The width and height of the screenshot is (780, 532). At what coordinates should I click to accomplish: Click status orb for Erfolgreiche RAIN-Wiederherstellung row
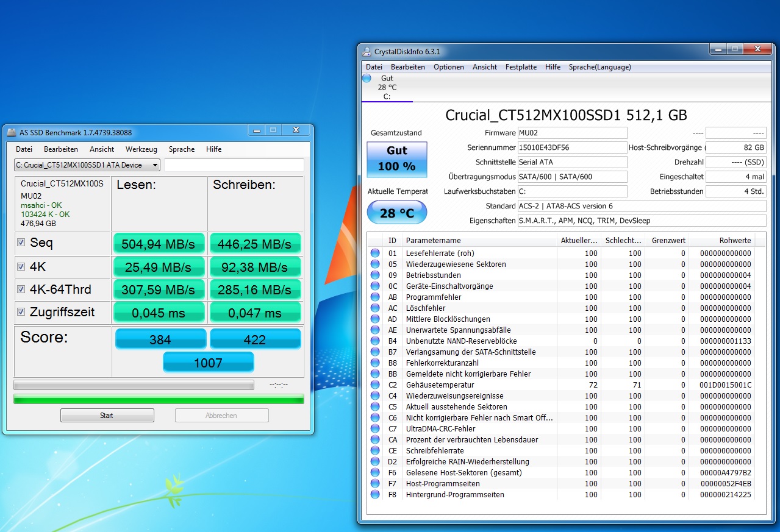pyautogui.click(x=375, y=461)
